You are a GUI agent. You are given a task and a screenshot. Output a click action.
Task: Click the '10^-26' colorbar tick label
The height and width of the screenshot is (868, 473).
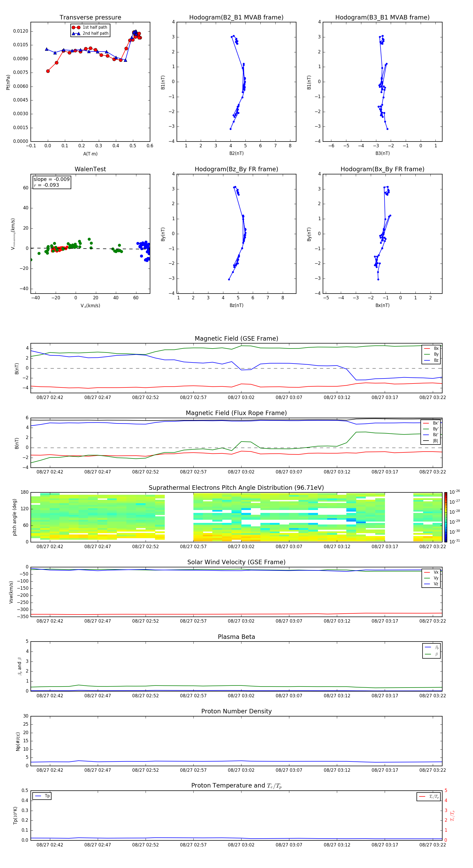point(455,492)
